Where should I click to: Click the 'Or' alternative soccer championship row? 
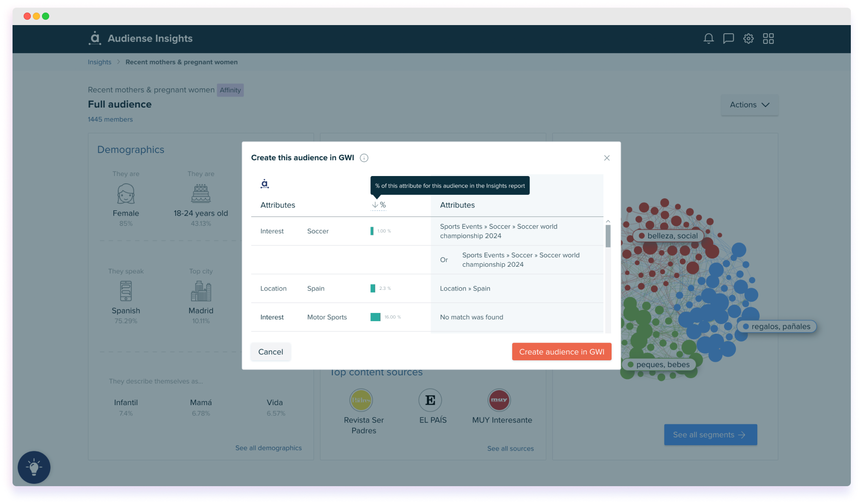517,260
